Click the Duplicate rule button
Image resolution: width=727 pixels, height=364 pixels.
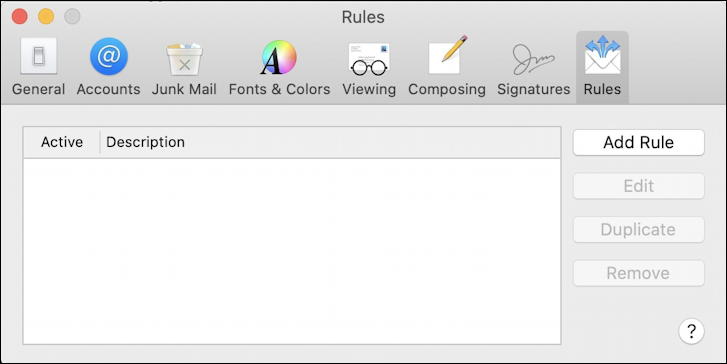coord(638,230)
